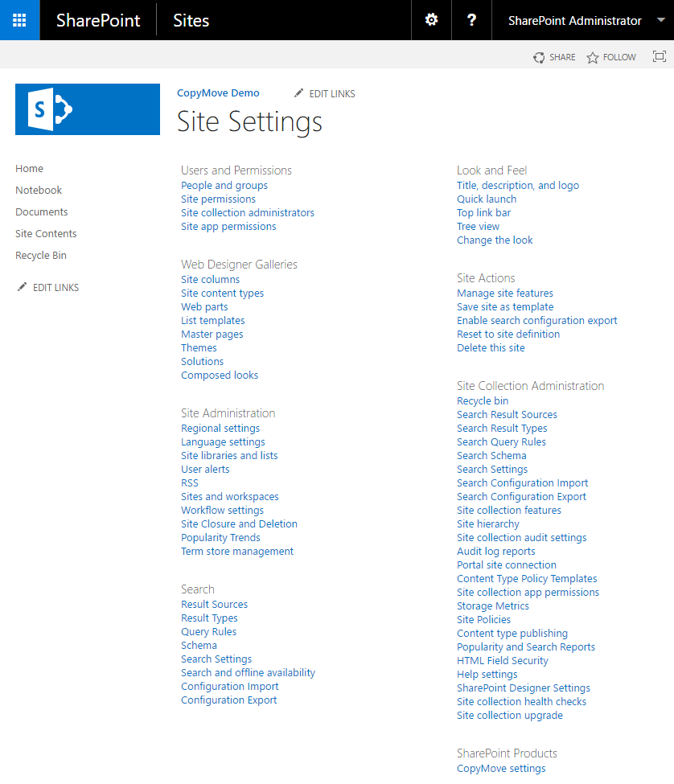Screen dimensions: 674x784
Task: Select Sites in the top bar
Action: pyautogui.click(x=191, y=20)
